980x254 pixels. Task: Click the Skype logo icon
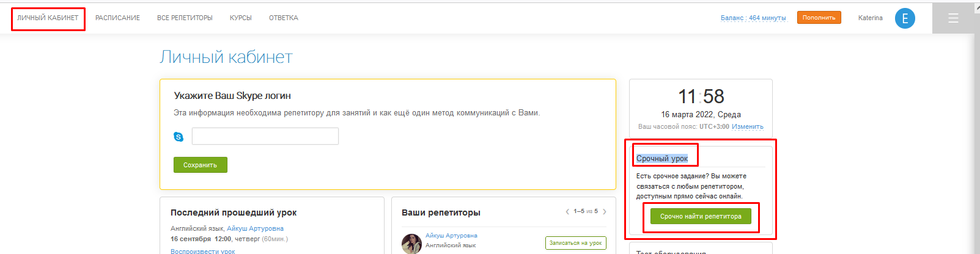[179, 137]
